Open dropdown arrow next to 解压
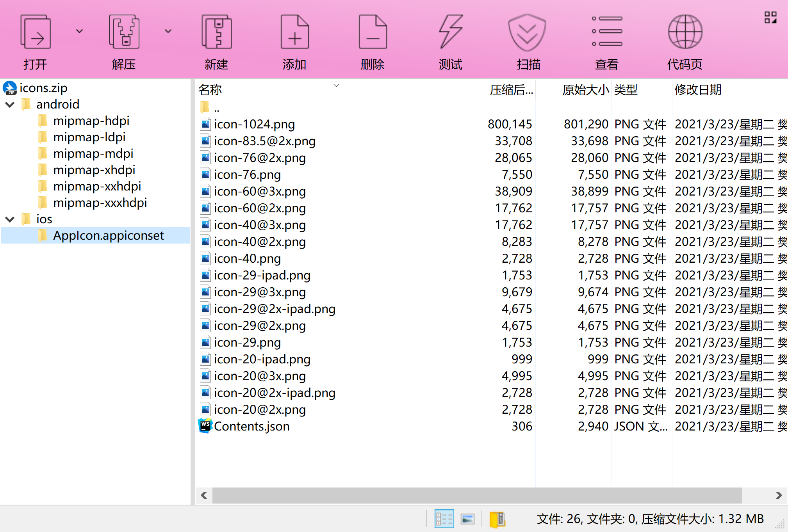The width and height of the screenshot is (788, 532). (x=168, y=31)
